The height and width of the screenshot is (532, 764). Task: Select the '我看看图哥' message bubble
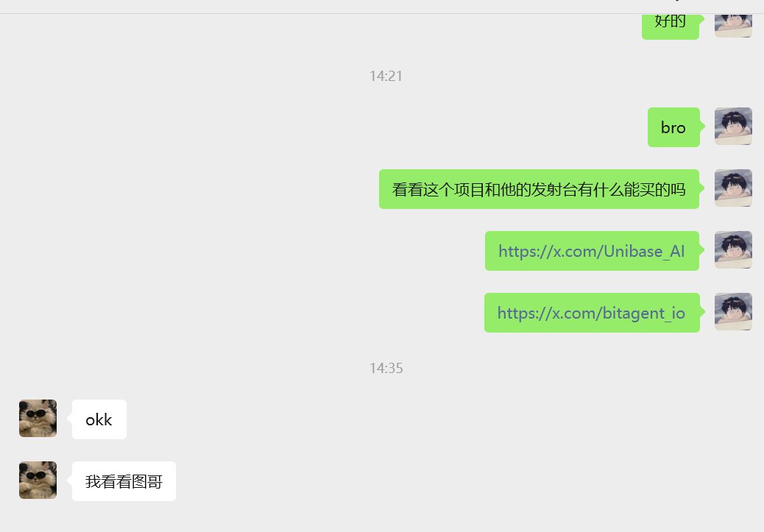(x=124, y=481)
